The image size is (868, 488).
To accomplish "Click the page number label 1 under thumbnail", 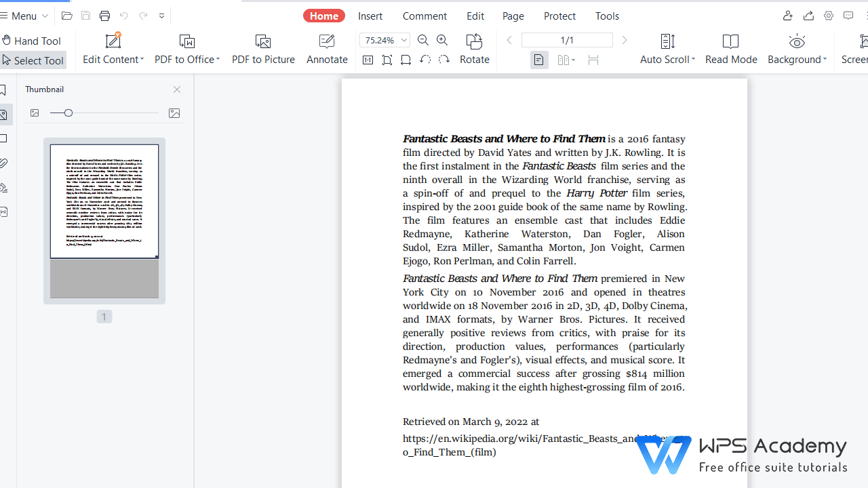I will pyautogui.click(x=104, y=317).
